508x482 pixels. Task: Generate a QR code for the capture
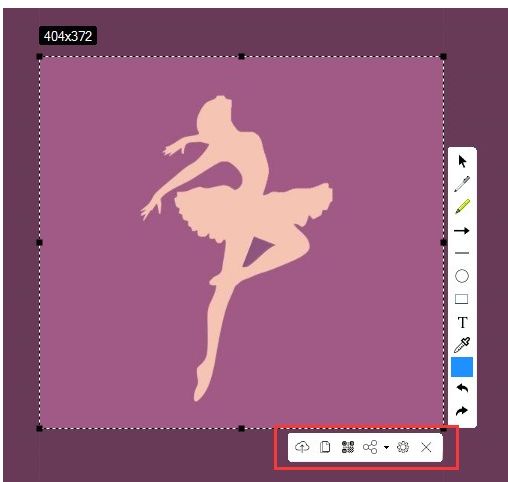click(x=348, y=447)
